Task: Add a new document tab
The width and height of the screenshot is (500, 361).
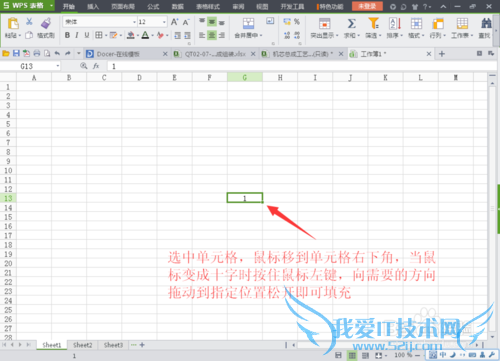Action: [442, 54]
